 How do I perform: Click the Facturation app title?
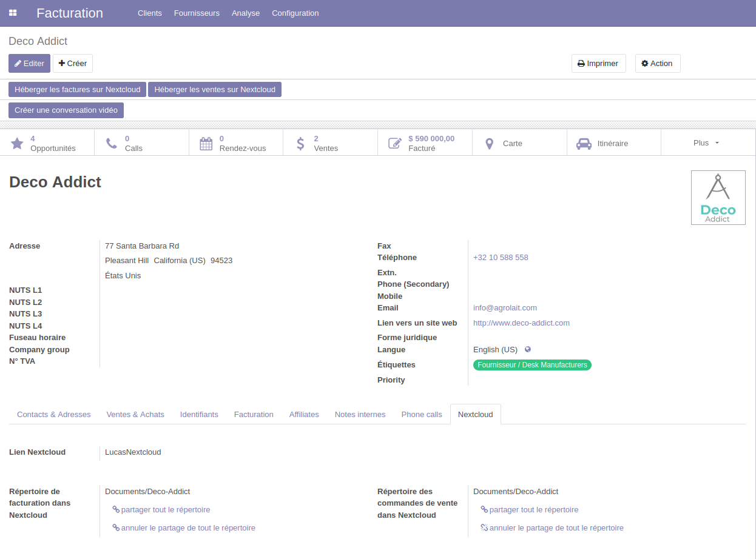70,13
